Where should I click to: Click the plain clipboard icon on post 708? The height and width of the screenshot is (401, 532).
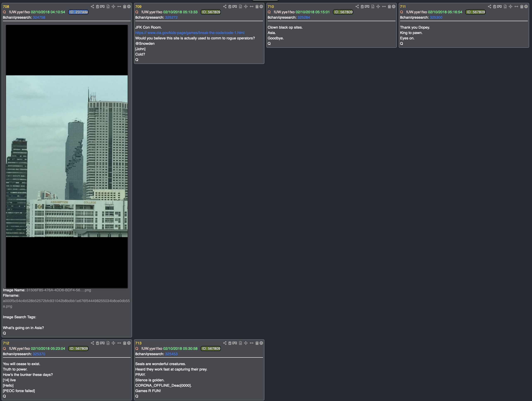(124, 6)
